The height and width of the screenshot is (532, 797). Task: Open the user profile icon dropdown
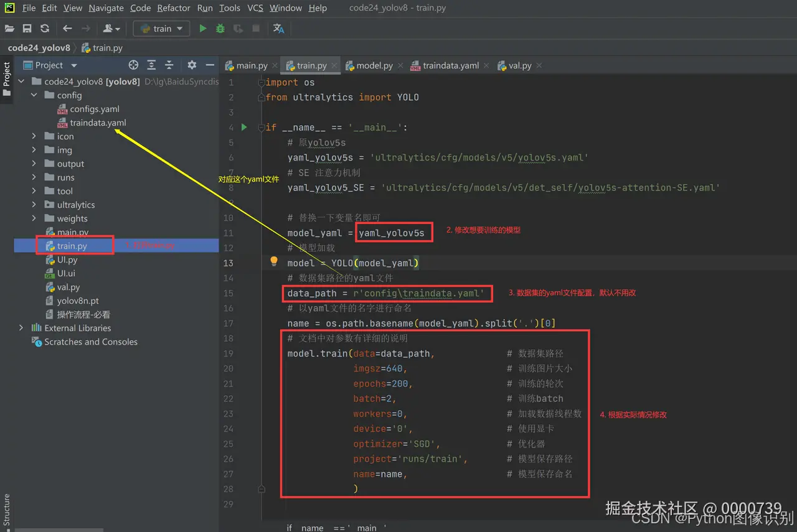tap(111, 29)
